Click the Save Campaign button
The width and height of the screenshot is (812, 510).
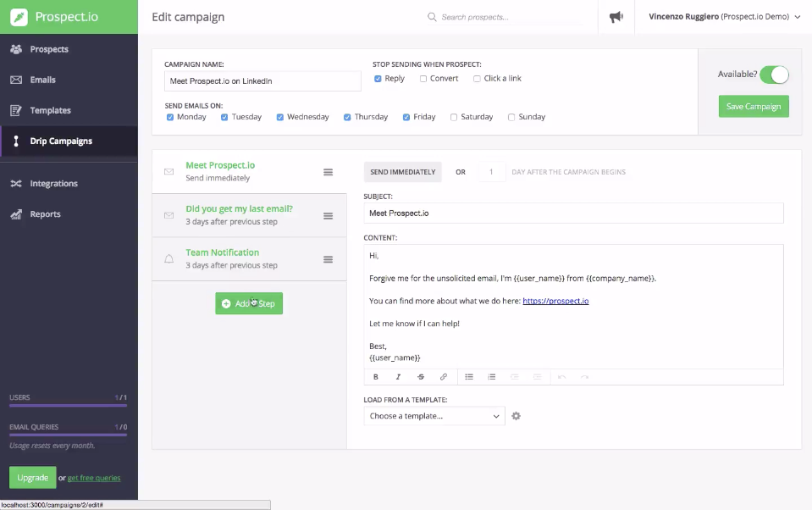point(754,106)
